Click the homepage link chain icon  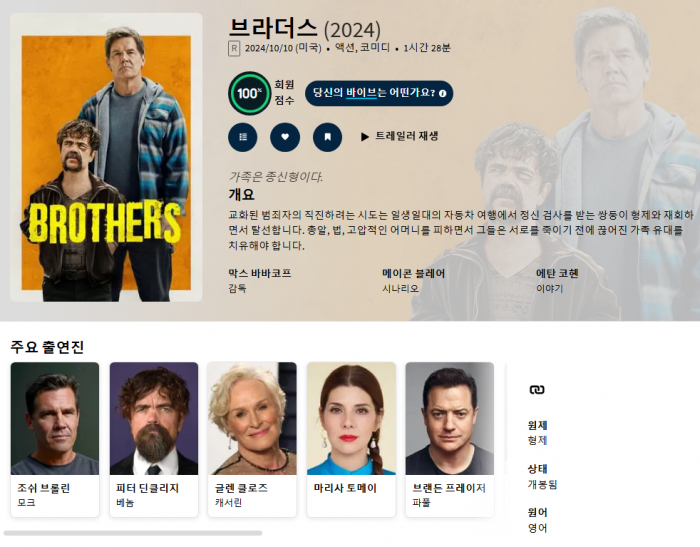tap(537, 390)
